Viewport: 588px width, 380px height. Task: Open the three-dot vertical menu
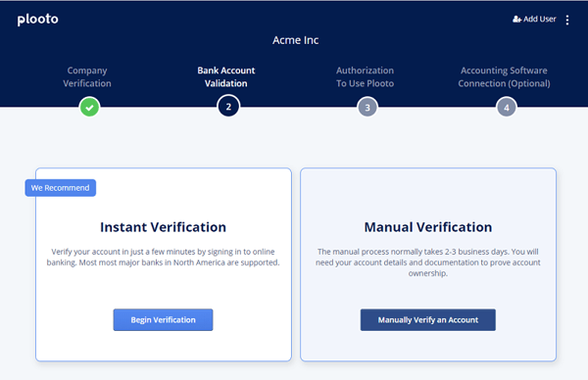coord(567,20)
